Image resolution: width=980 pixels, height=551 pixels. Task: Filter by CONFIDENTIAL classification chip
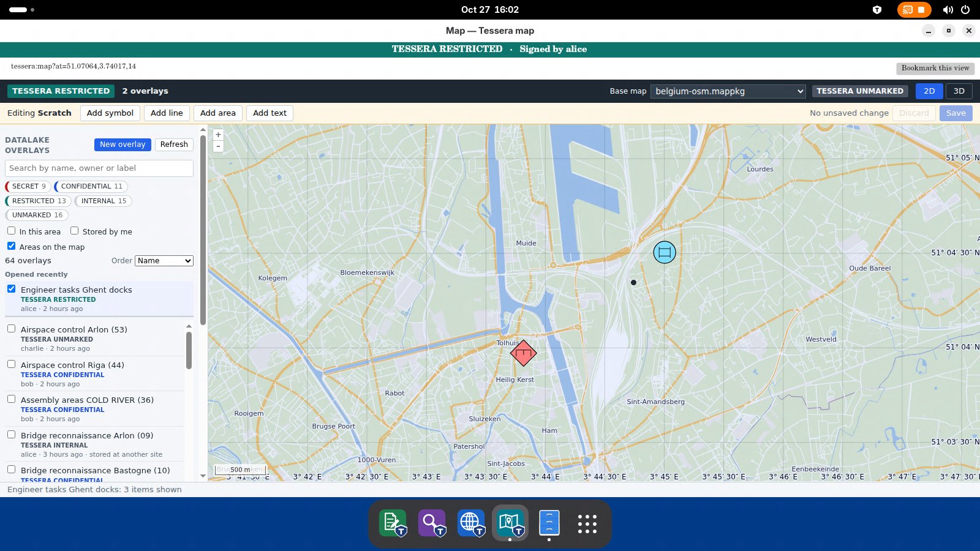click(91, 186)
